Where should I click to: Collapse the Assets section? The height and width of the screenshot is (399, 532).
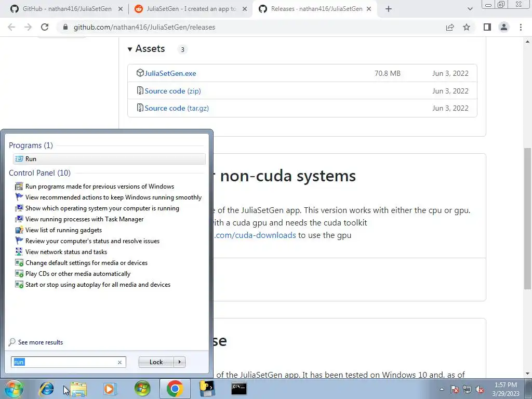(129, 49)
